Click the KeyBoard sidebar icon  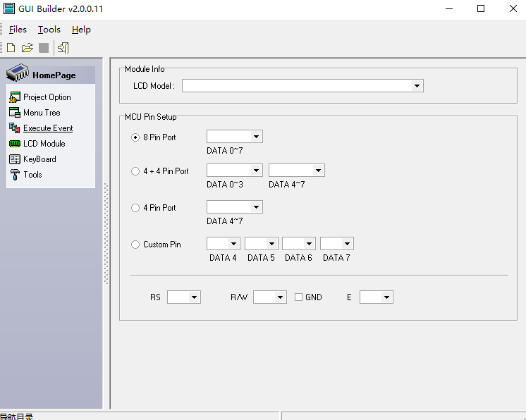(15, 159)
